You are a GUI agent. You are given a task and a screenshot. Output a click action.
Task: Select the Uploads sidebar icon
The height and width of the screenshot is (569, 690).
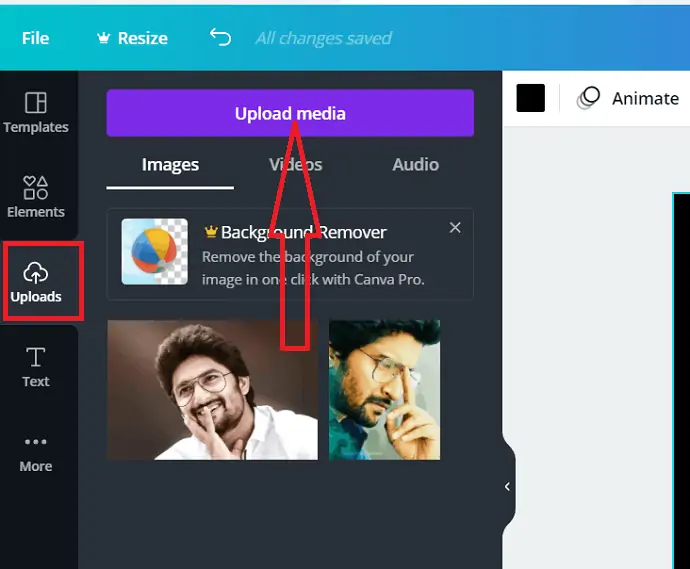36,282
